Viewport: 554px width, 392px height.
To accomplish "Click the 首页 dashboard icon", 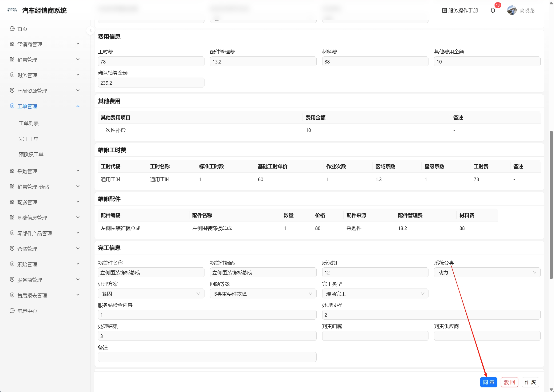I will [12, 28].
